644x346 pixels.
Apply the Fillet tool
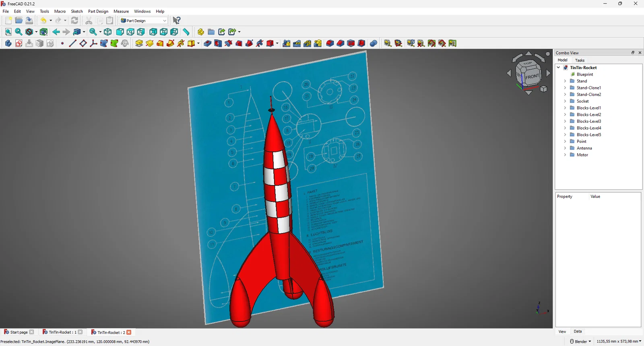tap(330, 43)
